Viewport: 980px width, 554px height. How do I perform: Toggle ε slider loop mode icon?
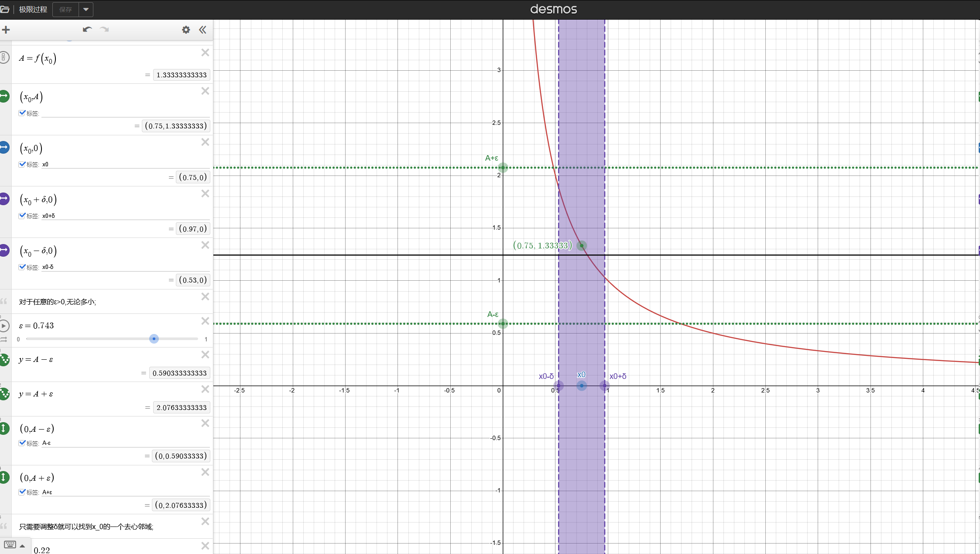[4, 339]
